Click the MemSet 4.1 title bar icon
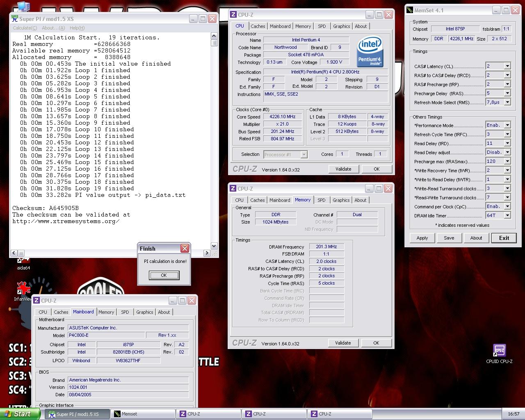 pos(410,10)
